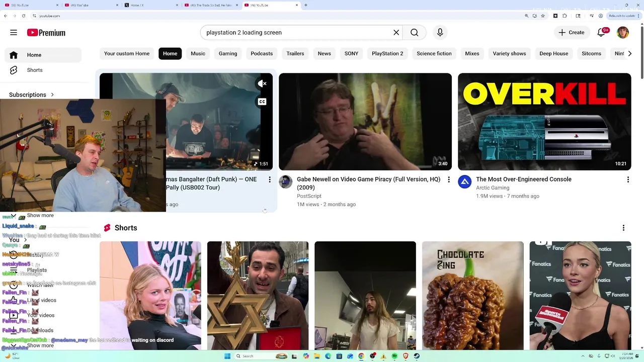Viewport: 644px width, 362px height.
Task: Open PostScript channel name link
Action: [309, 196]
